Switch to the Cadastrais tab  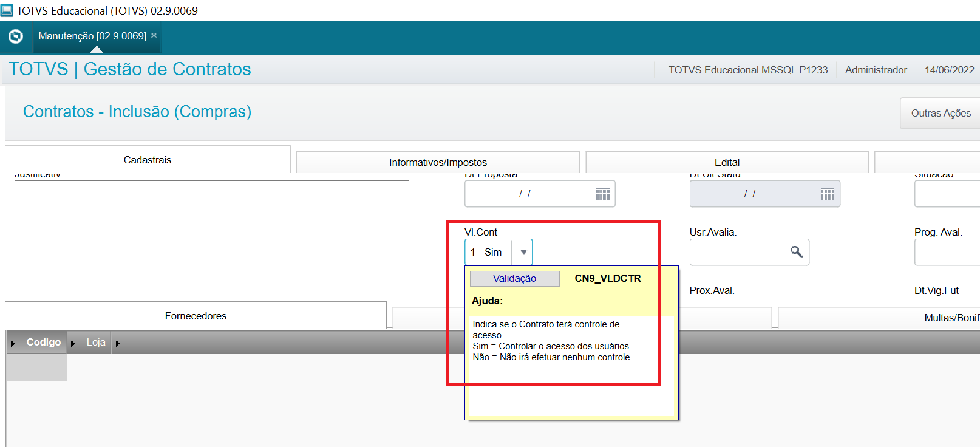click(148, 160)
